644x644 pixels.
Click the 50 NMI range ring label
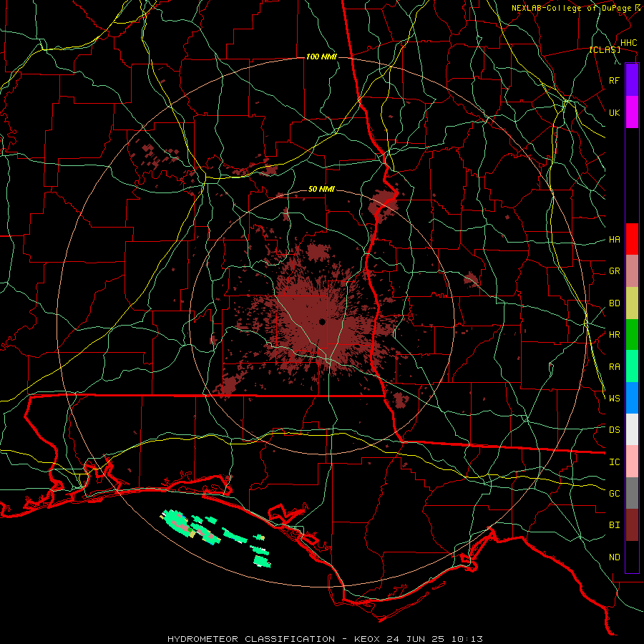click(x=321, y=190)
